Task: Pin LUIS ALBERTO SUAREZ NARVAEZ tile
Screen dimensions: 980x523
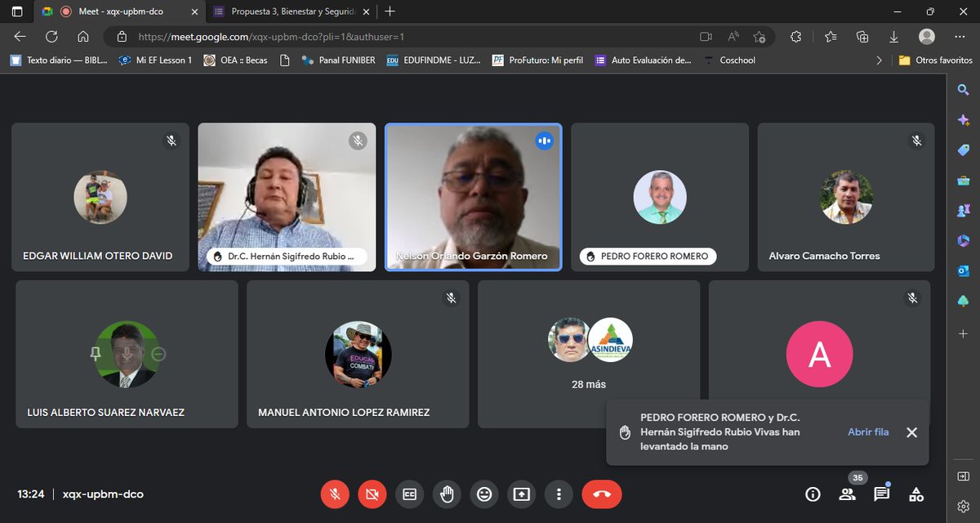Action: tap(96, 354)
